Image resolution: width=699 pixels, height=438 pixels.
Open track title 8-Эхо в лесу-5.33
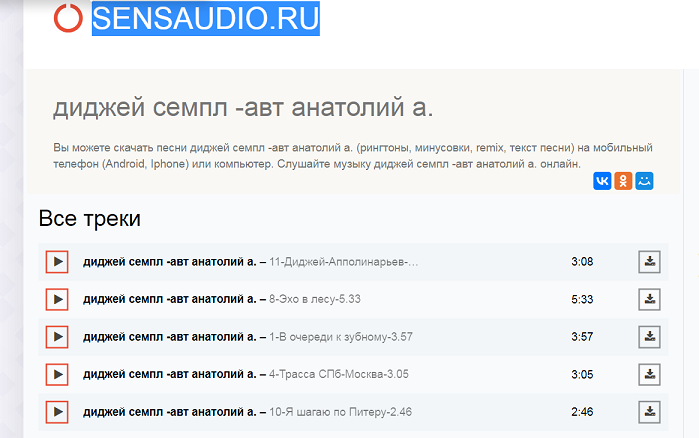(315, 299)
